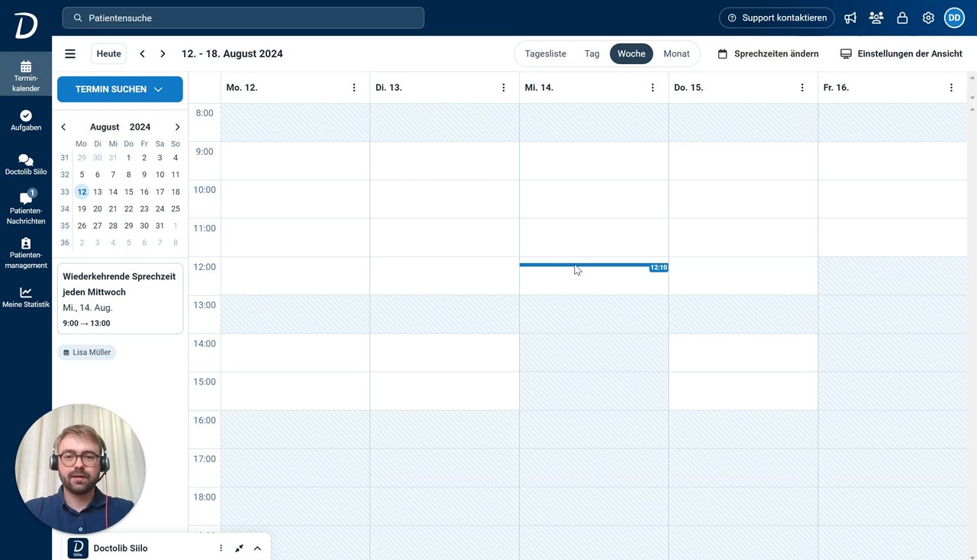
Task: Expand the TERMIN SUCHEN dropdown
Action: click(x=120, y=89)
